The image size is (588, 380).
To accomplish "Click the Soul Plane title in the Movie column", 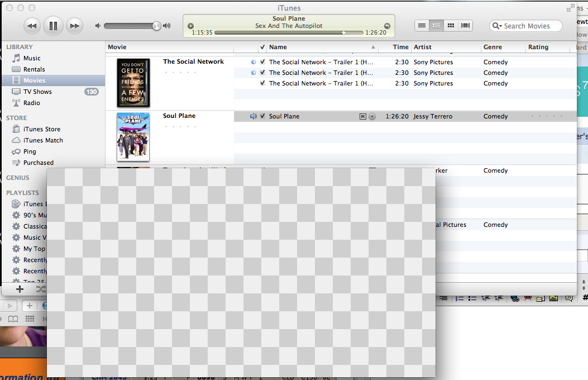I will coord(179,116).
